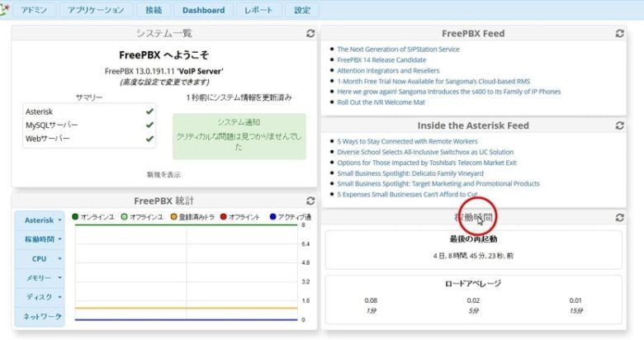Click the MySQLサーバー green checkmark
This screenshot has width=644, height=340.
click(149, 125)
